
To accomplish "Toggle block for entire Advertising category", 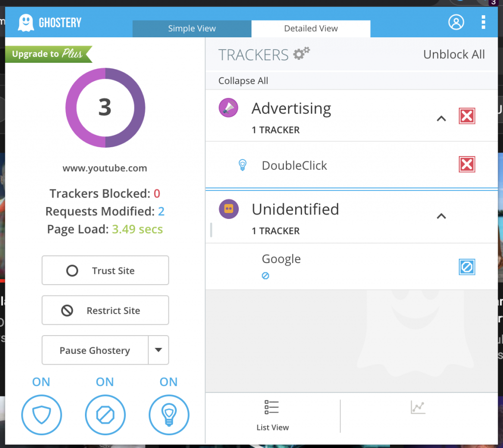I will point(467,116).
